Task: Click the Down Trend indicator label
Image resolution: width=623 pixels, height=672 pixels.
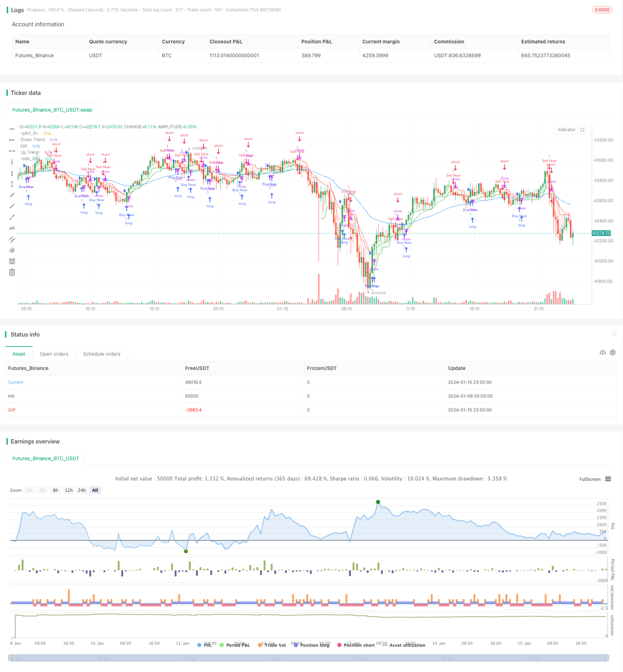Action: coord(33,139)
